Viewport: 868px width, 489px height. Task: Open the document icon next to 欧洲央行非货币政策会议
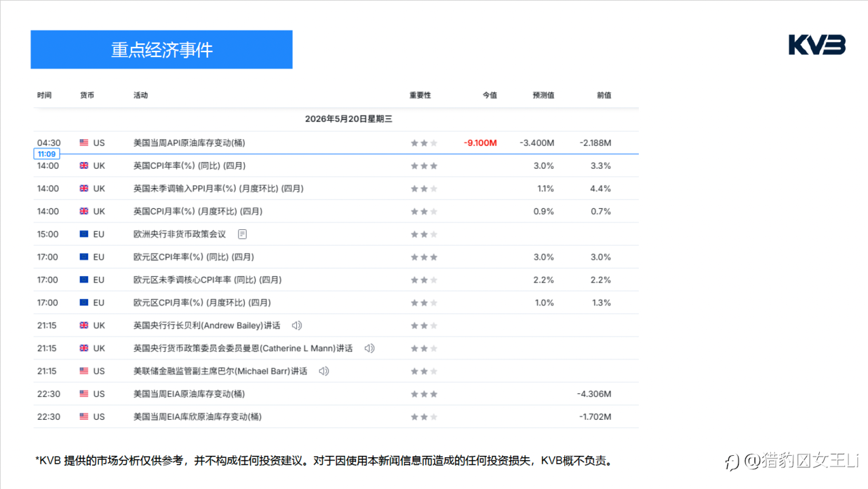(x=242, y=234)
